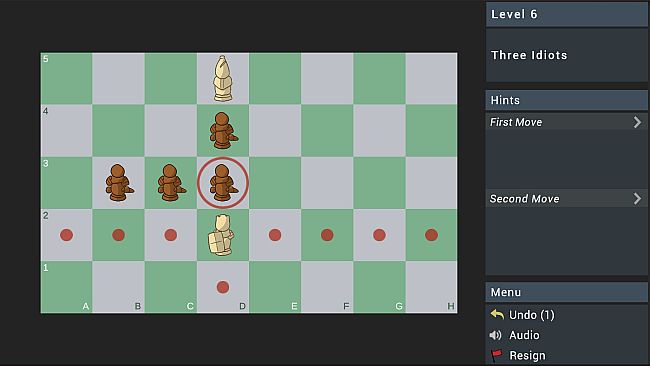Viewport: 650px width, 366px height.
Task: Expand the Second Move hint
Action: [566, 199]
